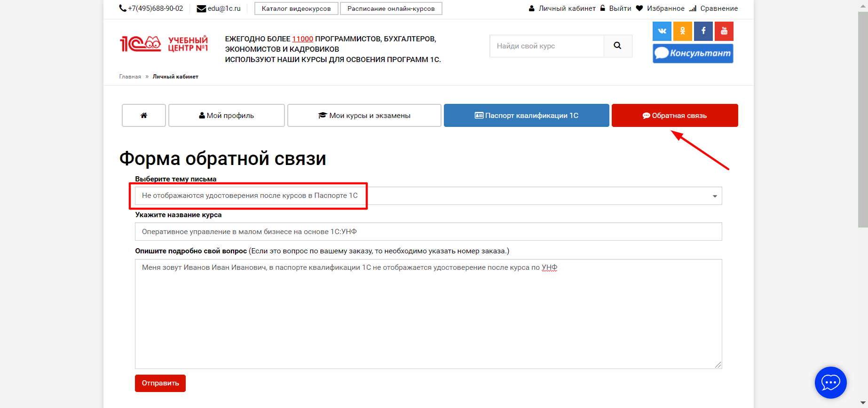The width and height of the screenshot is (868, 408).
Task: Click the search magnifier button
Action: 617,46
